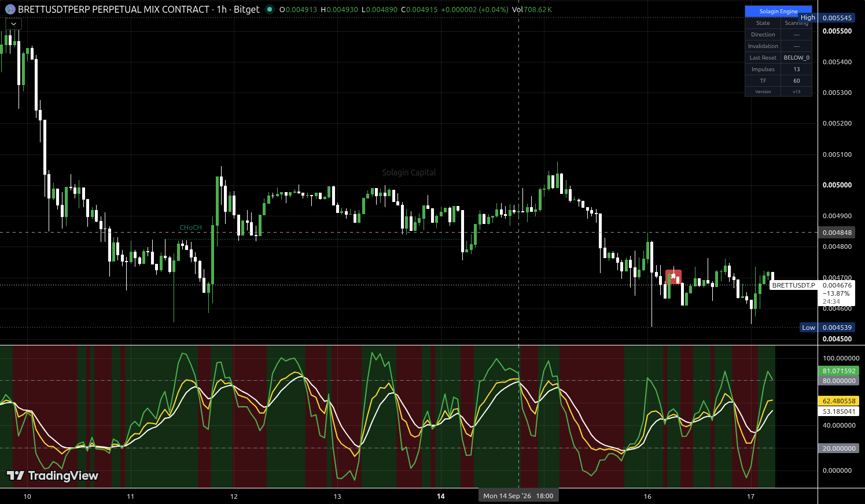Click the Direction row label

click(763, 35)
